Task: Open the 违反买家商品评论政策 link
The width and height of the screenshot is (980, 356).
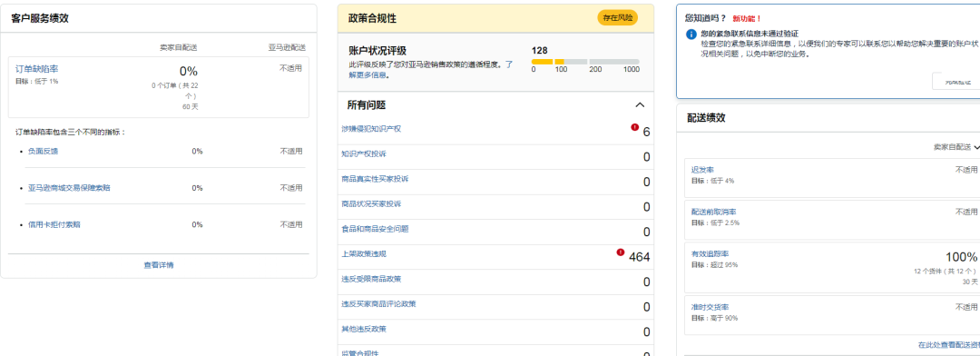Action: point(378,304)
